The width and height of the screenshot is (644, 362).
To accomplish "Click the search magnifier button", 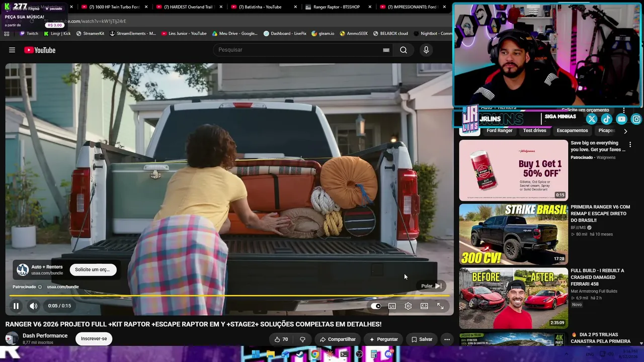I will tap(404, 50).
